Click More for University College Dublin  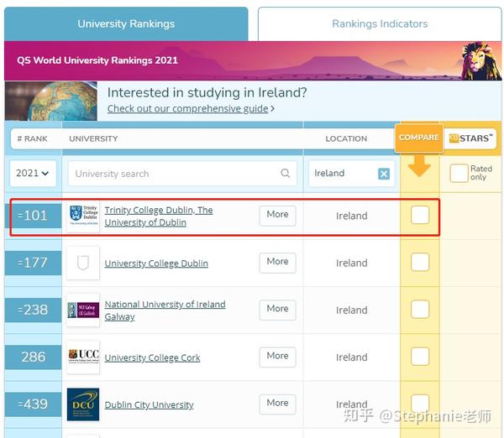(x=277, y=262)
